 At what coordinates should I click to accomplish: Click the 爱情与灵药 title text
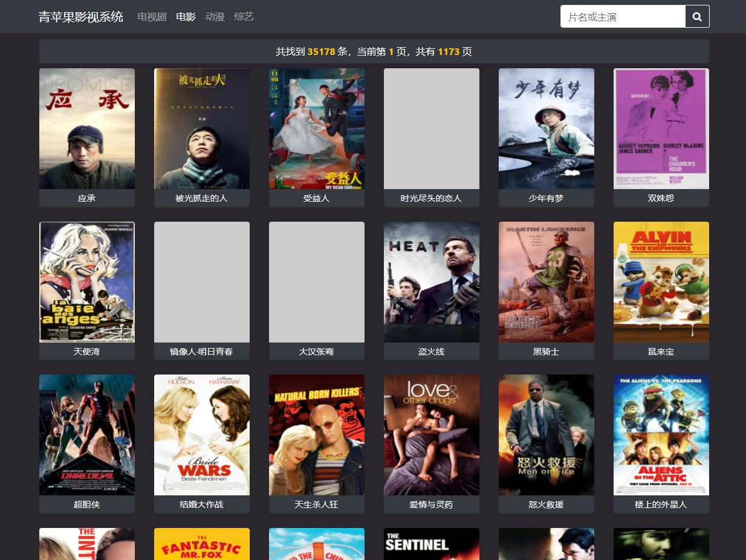click(432, 504)
